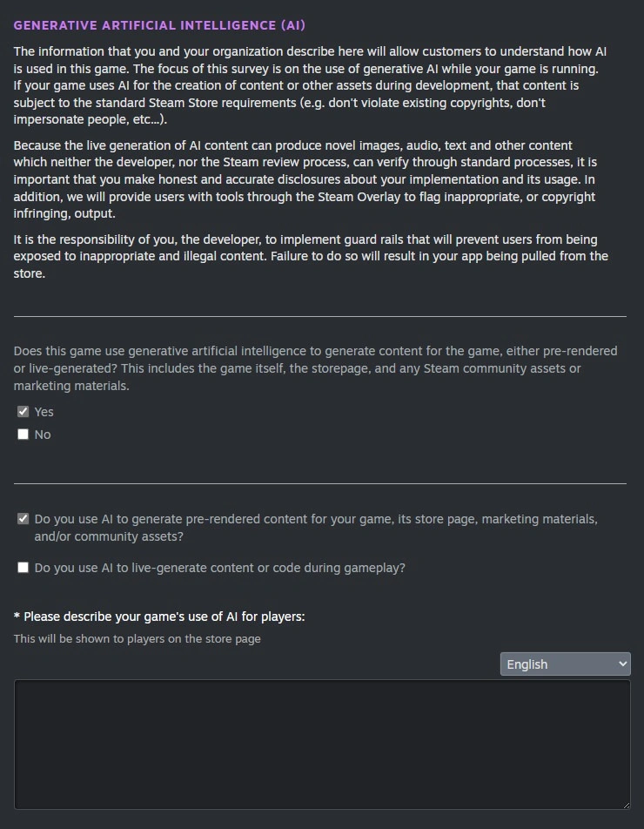Expand the language picker above the description box
Viewport: 644px width, 829px height.
pyautogui.click(x=564, y=664)
